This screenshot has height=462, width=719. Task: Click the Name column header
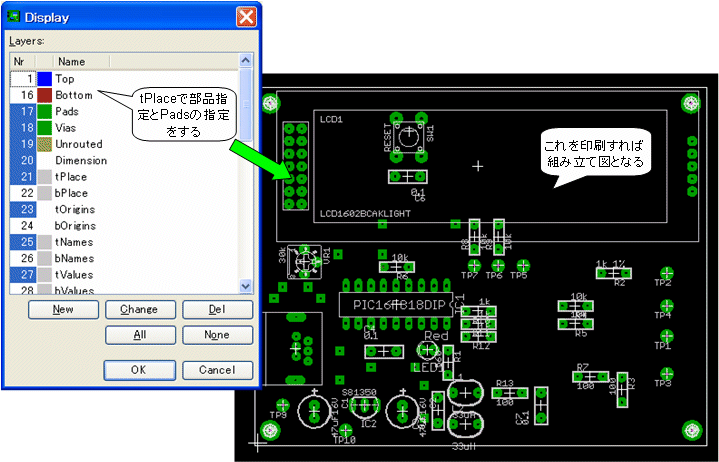tap(82, 61)
